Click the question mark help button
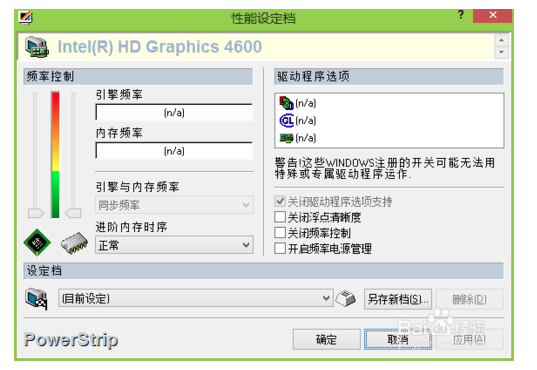Screen dimensions: 537x370 pos(461,15)
